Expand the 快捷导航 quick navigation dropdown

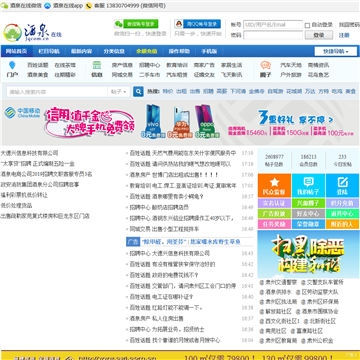point(336,51)
